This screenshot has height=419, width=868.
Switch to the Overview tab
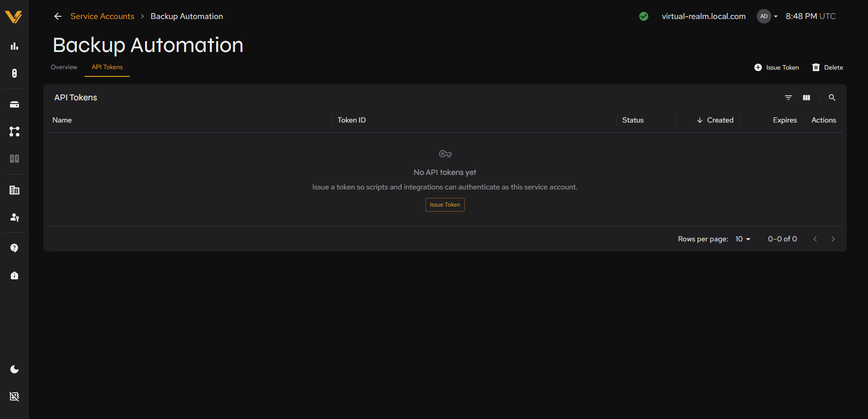pyautogui.click(x=64, y=67)
